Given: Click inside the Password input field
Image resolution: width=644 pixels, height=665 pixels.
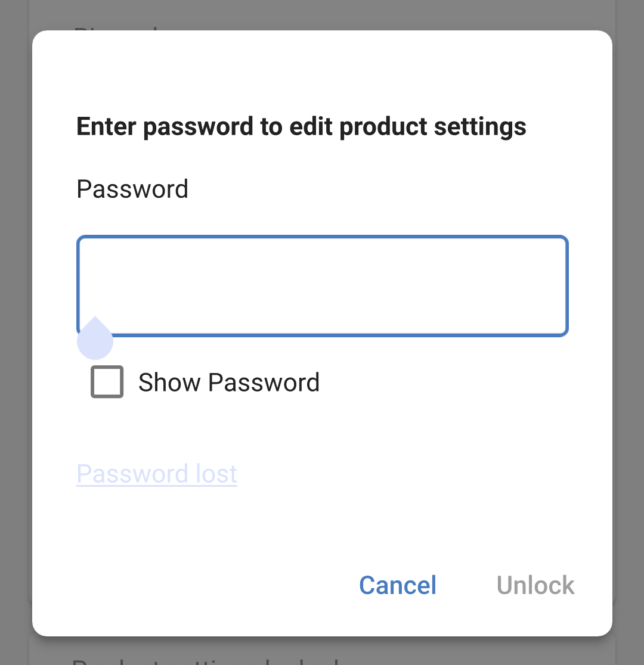Looking at the screenshot, I should point(322,286).
